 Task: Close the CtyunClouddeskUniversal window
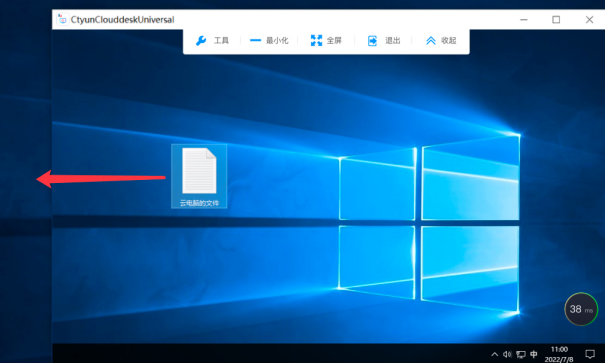589,20
